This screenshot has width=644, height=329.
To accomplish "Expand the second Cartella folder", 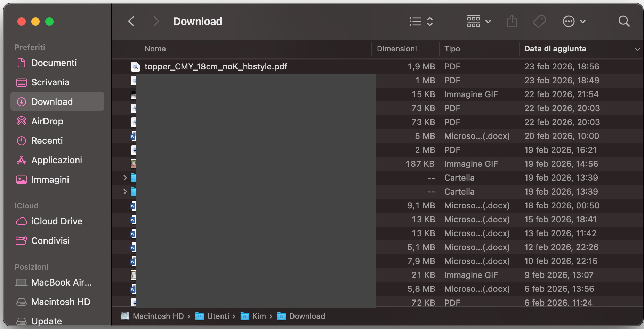I will click(125, 191).
